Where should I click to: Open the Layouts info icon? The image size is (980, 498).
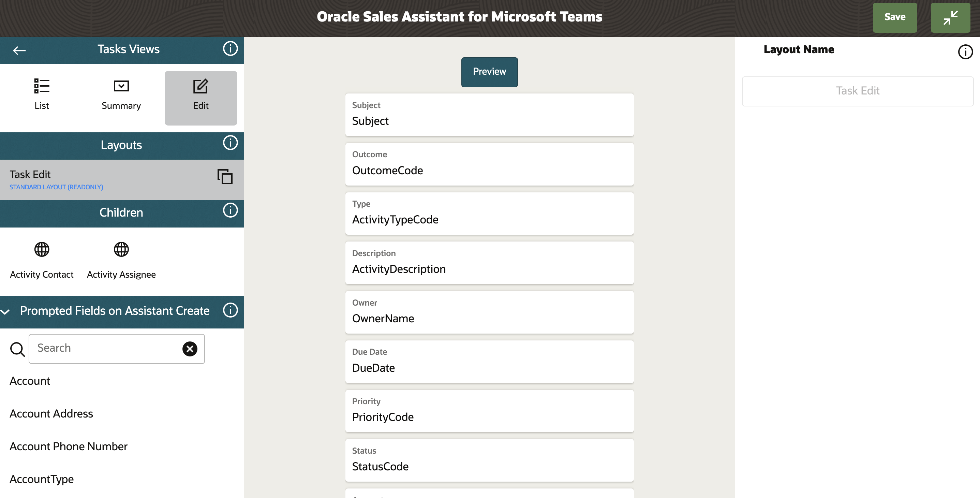click(230, 143)
